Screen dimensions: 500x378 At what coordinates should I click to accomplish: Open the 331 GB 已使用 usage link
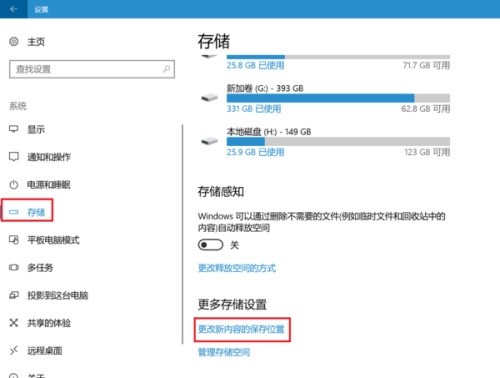[254, 109]
